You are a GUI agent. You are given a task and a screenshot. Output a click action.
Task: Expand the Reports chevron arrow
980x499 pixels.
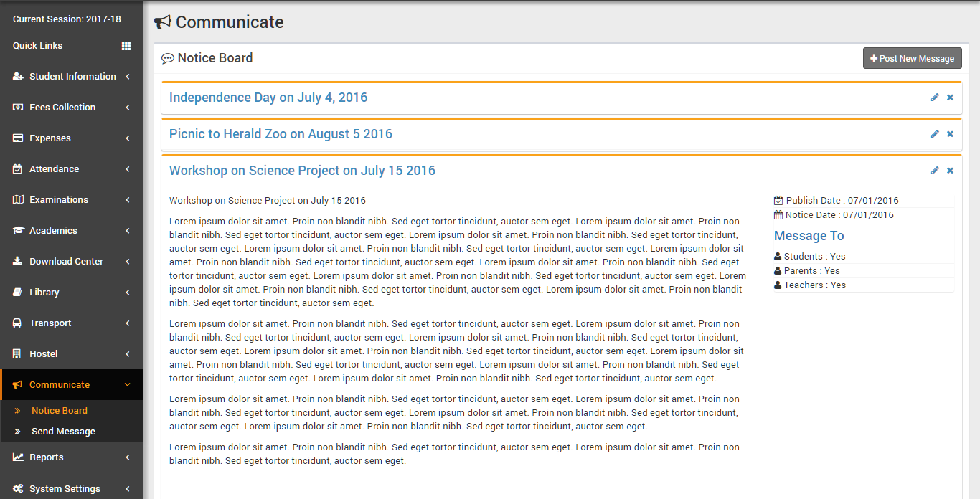[x=128, y=457]
